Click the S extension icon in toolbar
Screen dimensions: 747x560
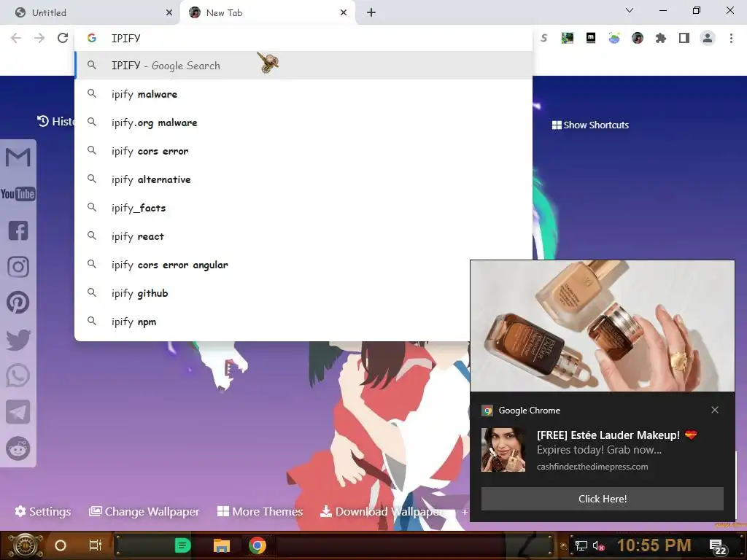(x=544, y=38)
